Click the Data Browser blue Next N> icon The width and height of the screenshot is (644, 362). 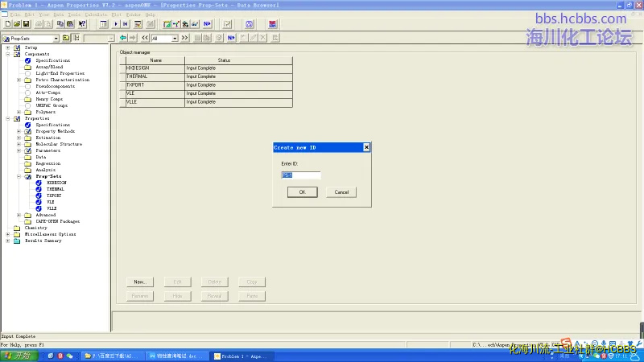(x=231, y=38)
